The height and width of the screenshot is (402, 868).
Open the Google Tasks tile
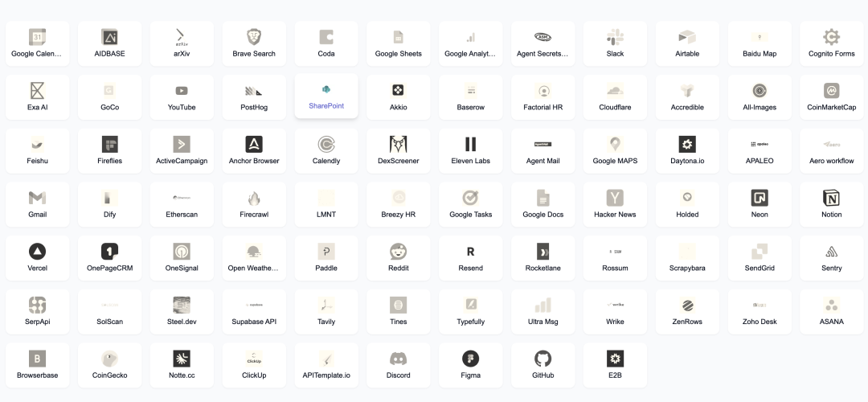(x=470, y=205)
